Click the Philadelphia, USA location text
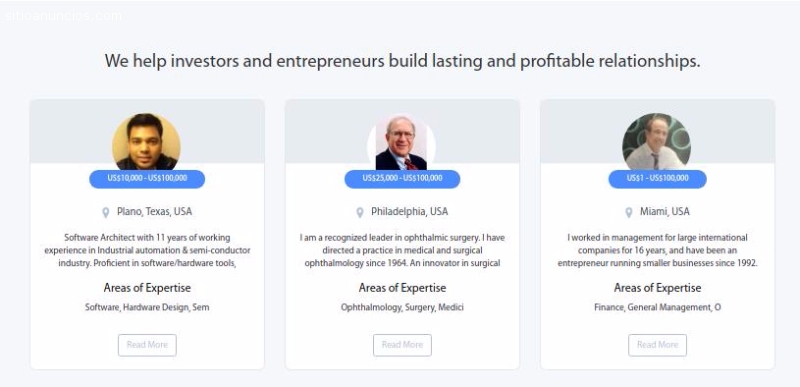The image size is (800, 387). coord(409,212)
